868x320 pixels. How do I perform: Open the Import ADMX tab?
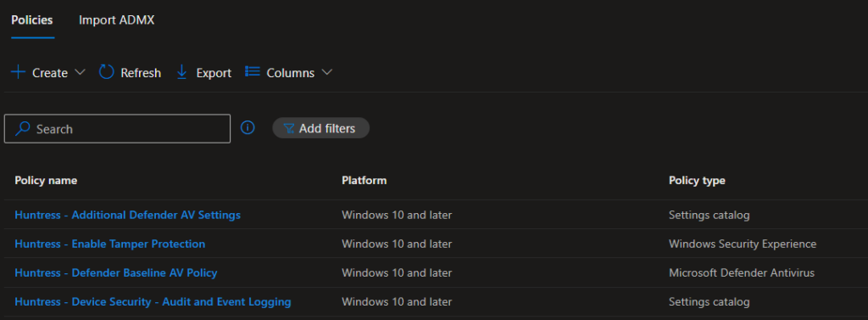click(116, 20)
